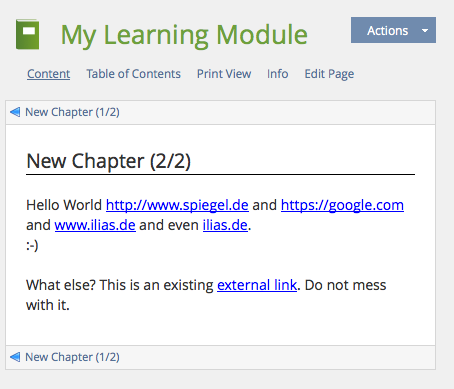Click the New Chapter (2/2) heading
The height and width of the screenshot is (389, 454).
coord(109,161)
